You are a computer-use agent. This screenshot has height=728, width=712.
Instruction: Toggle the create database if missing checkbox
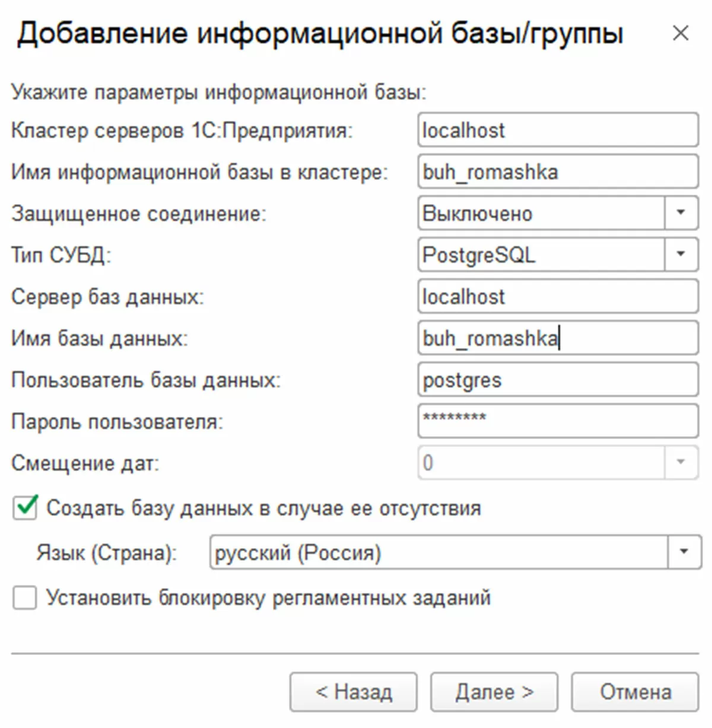(x=25, y=508)
